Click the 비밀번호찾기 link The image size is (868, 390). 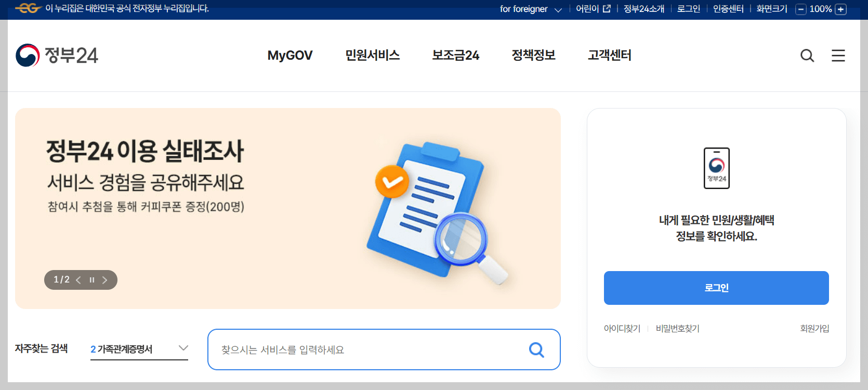[678, 329]
